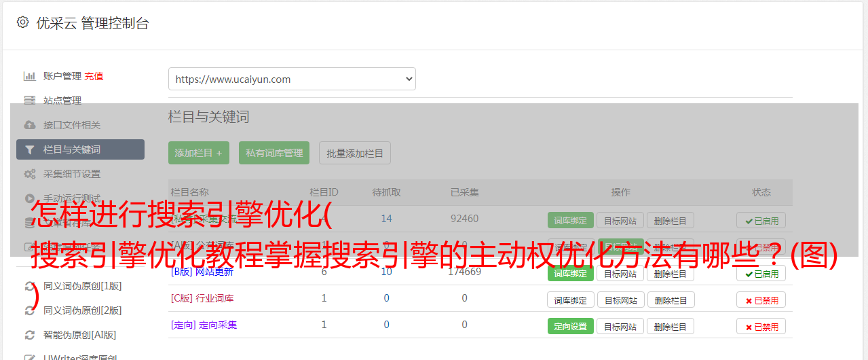Click the gear icon beside 优采云 管理控制台
Screen dimensions: 868x360
coord(22,22)
